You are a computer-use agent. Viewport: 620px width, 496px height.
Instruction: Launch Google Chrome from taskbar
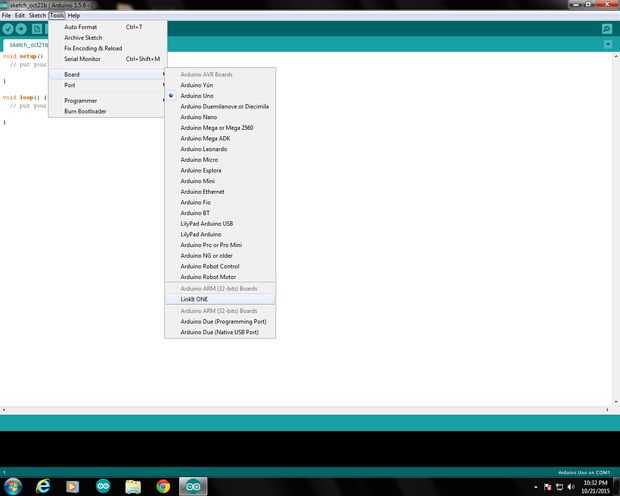click(163, 487)
